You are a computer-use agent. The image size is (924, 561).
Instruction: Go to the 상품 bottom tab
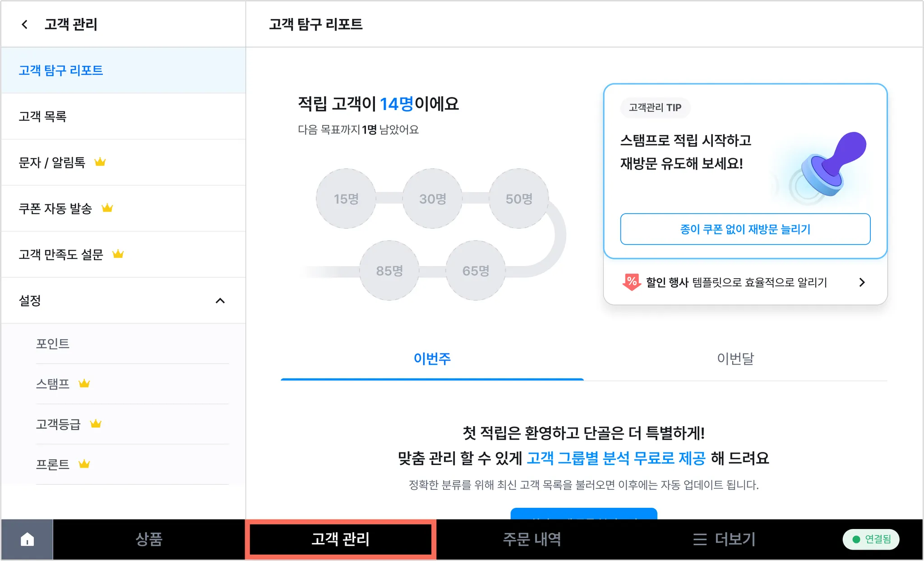click(x=149, y=539)
